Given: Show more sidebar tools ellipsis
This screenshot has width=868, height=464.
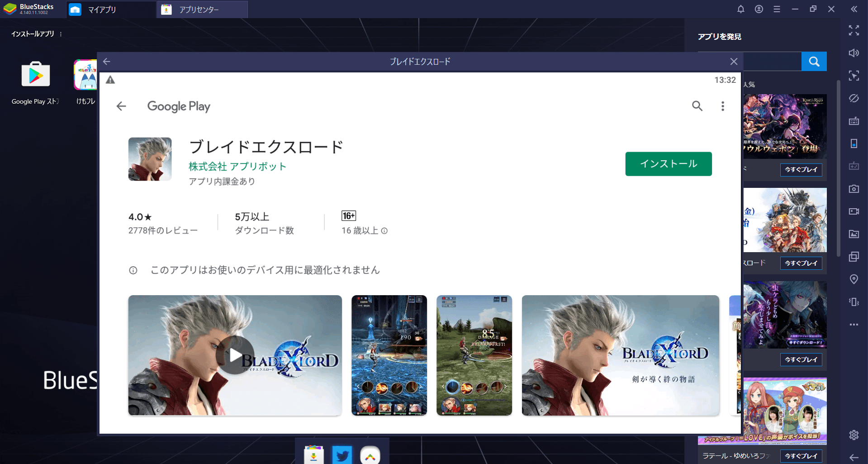Looking at the screenshot, I should [854, 325].
